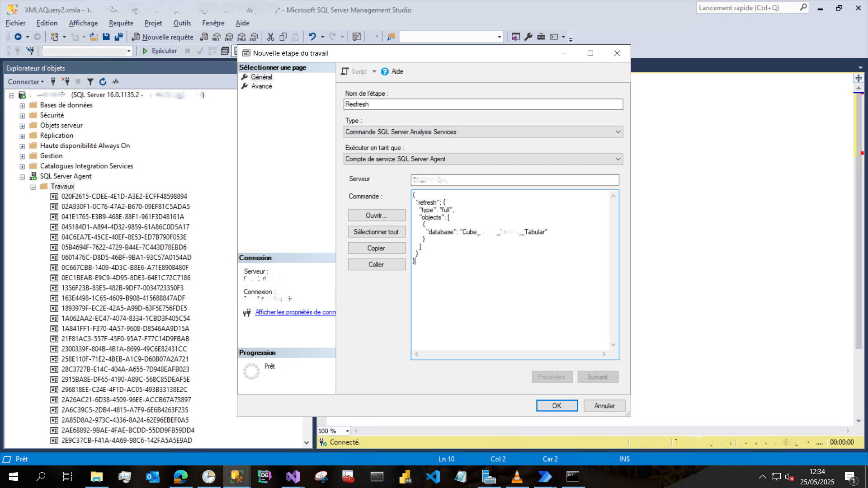Expand the Réplication node
The image size is (868, 488).
coord(22,136)
